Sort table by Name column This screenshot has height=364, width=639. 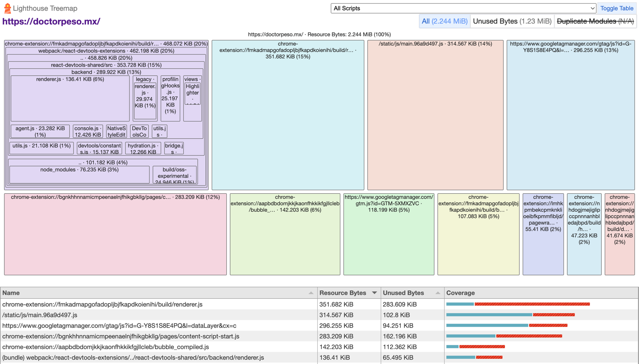click(x=159, y=293)
